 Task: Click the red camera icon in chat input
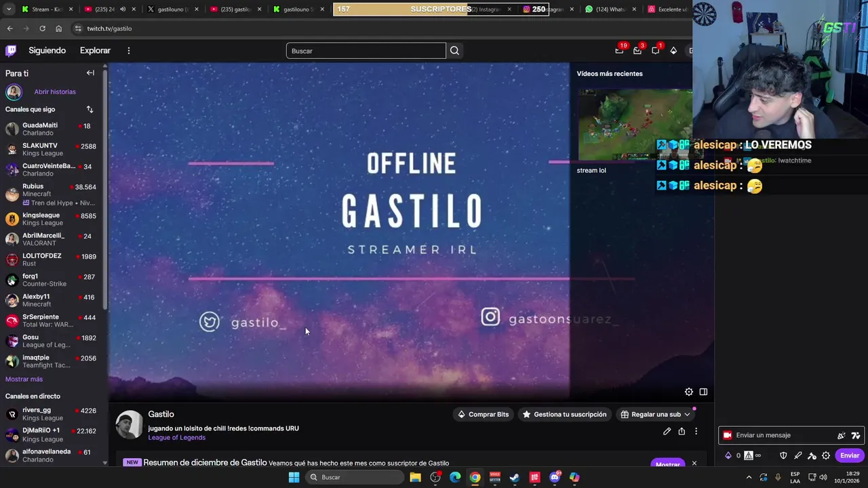point(727,435)
